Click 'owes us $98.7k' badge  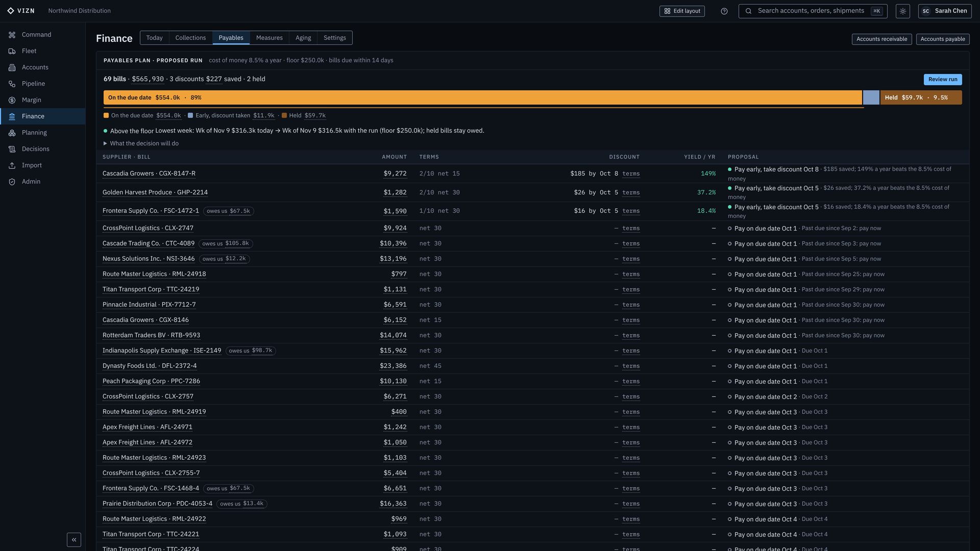click(x=251, y=351)
